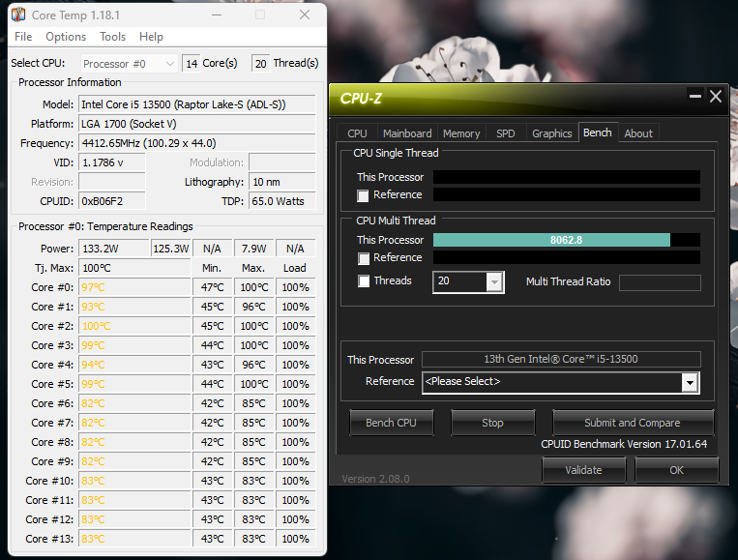The width and height of the screenshot is (738, 560).
Task: Open the Options menu in Core Temp
Action: [x=66, y=37]
